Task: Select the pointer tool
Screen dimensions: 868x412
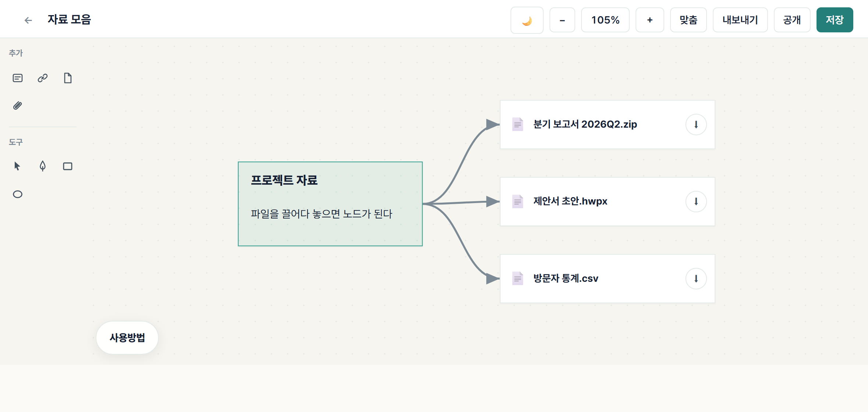Action: [18, 166]
